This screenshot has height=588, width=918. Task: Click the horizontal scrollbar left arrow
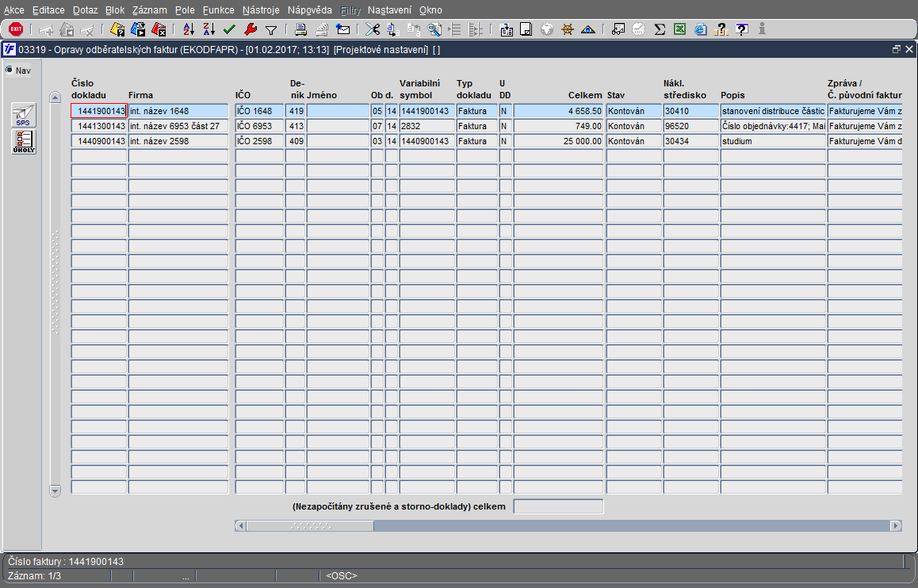click(241, 525)
